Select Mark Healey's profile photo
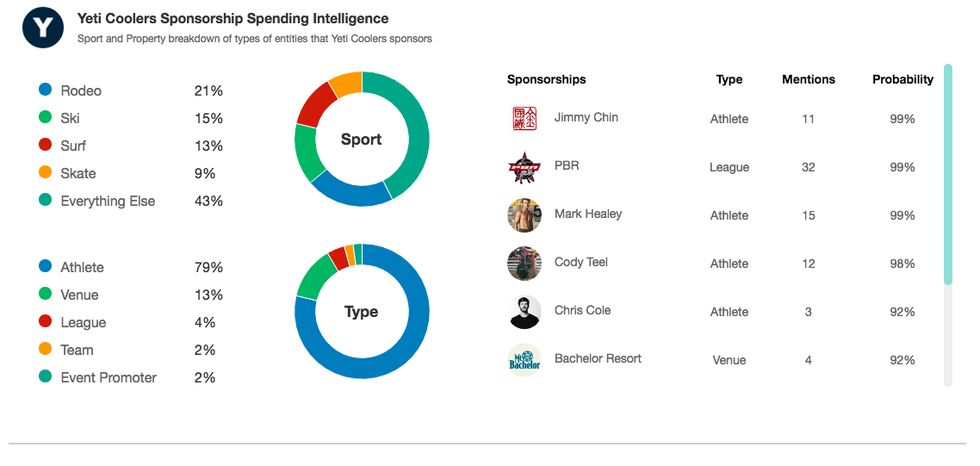This screenshot has width=980, height=466. pos(524,215)
